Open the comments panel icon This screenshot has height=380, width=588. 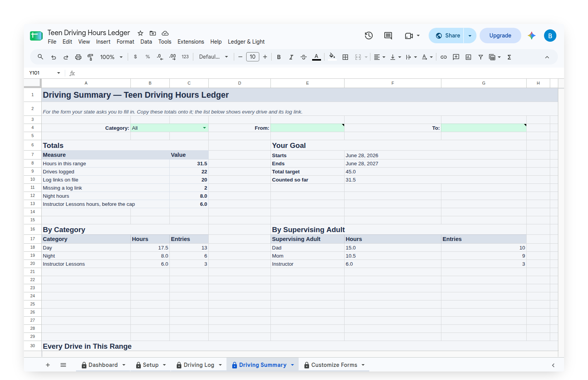pos(388,36)
